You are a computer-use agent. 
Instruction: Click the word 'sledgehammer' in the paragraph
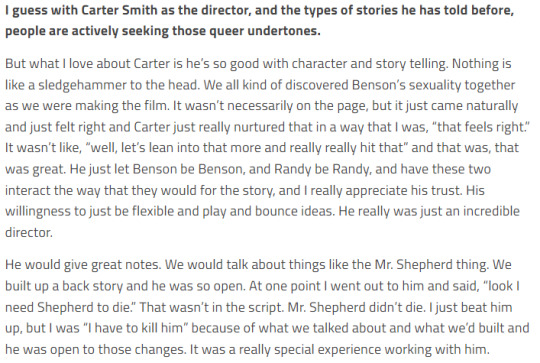pyautogui.click(x=82, y=85)
